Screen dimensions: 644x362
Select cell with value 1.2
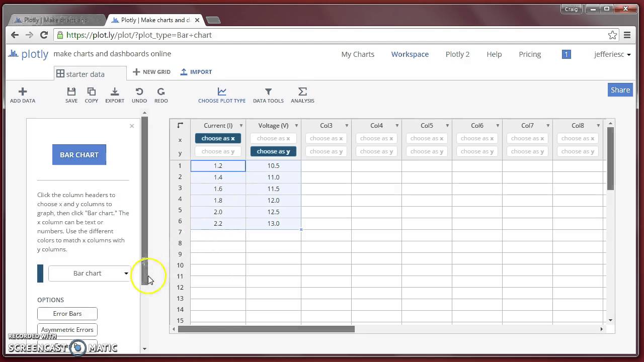[218, 165]
